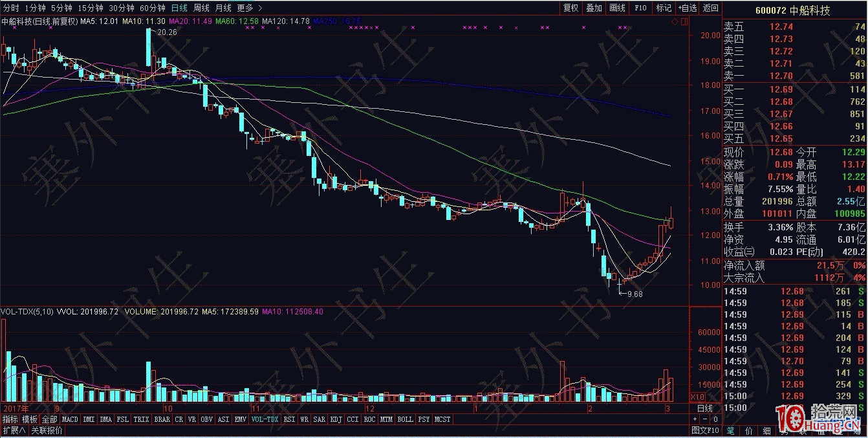
Task: Switch indicator to TRIX
Action: point(142,419)
